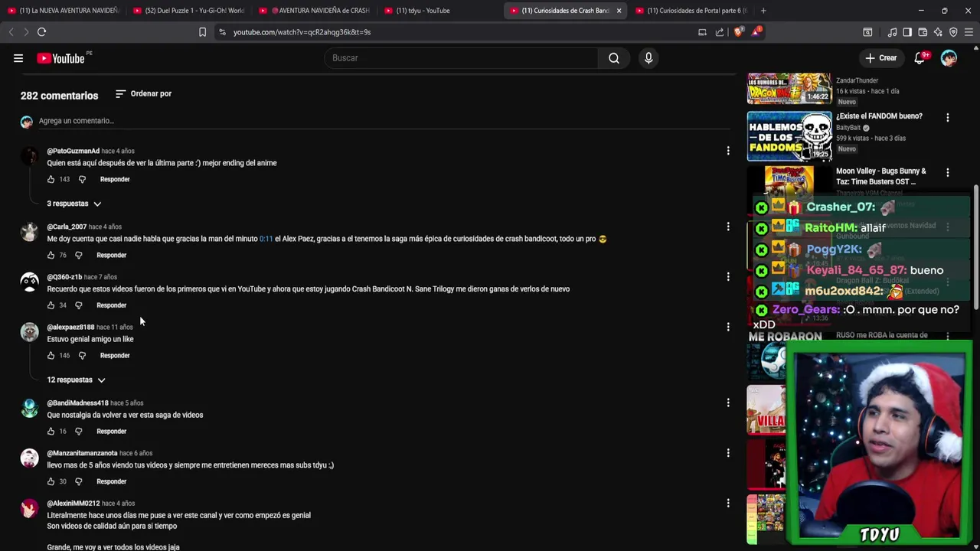Switch to La NUEVA AVENTURA NAVIDEÑA tab

click(63, 11)
